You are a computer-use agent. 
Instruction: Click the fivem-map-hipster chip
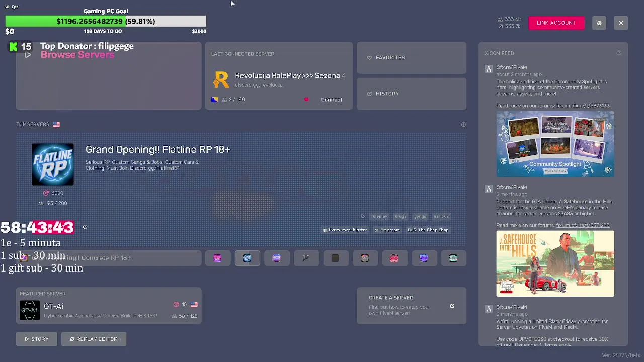pyautogui.click(x=345, y=230)
